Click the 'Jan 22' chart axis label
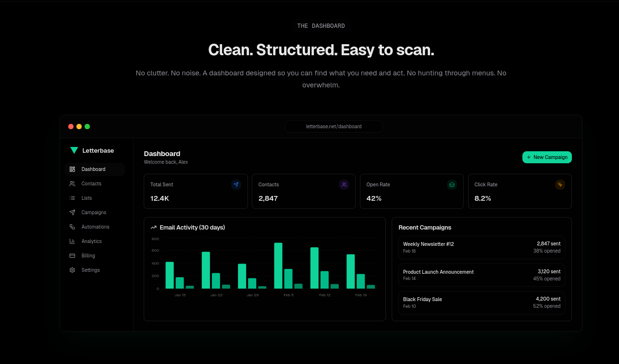The width and height of the screenshot is (619, 364). coord(216,295)
